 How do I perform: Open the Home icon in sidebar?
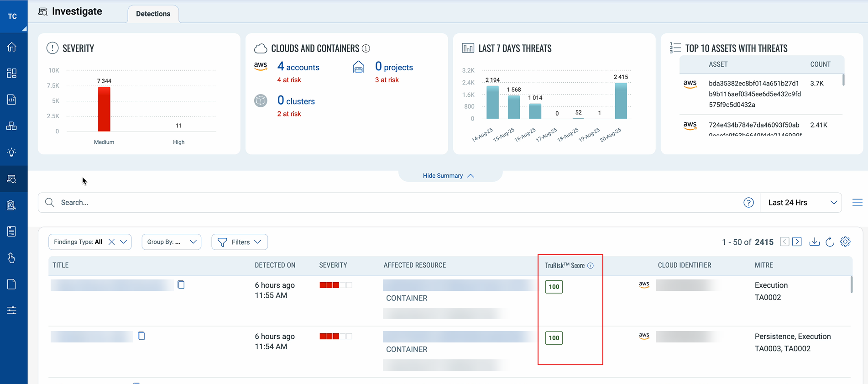[x=12, y=47]
